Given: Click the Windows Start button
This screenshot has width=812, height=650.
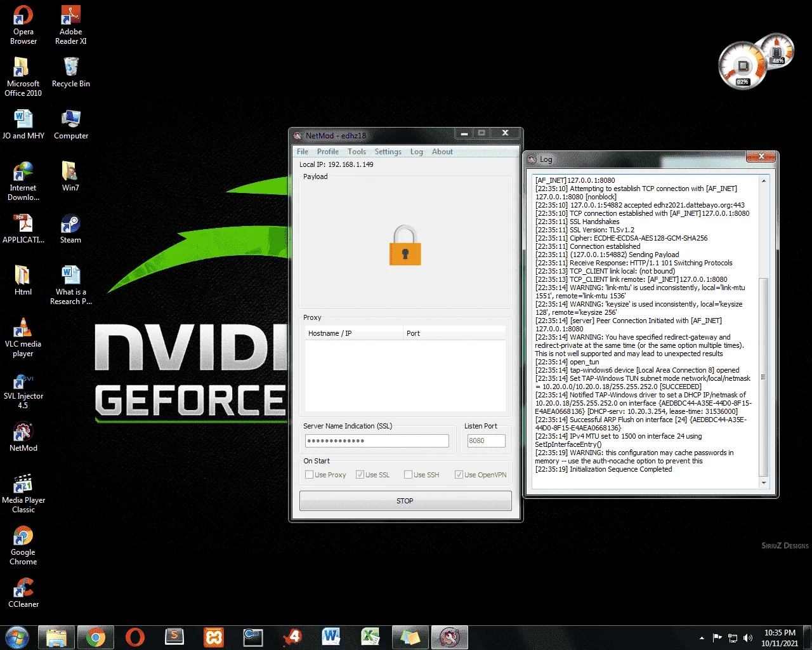Looking at the screenshot, I should [x=17, y=637].
